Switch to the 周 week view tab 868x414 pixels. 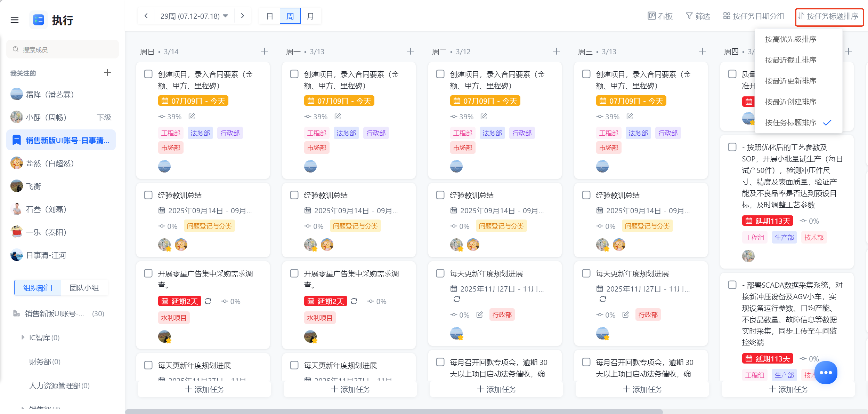coord(290,16)
